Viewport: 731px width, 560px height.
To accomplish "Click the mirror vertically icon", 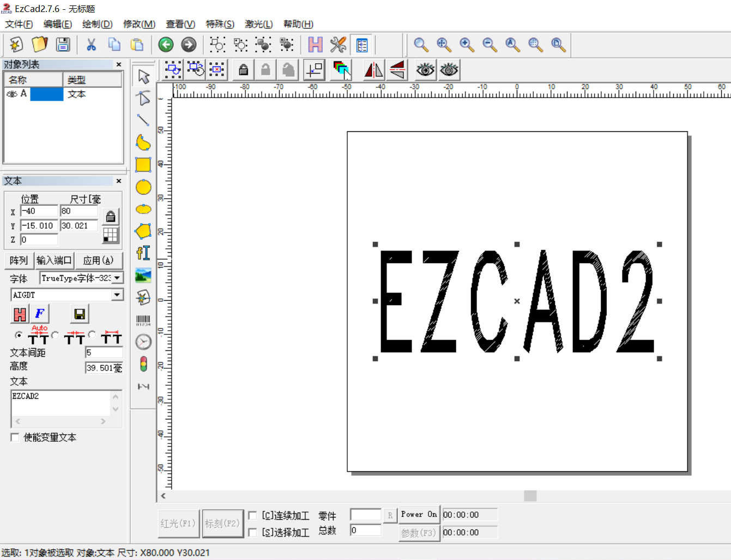I will pyautogui.click(x=397, y=70).
